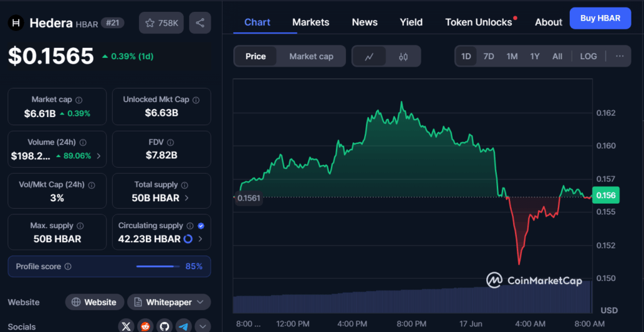Click the #21 rank badge
Screen dimensions: 644x332
pyautogui.click(x=113, y=23)
